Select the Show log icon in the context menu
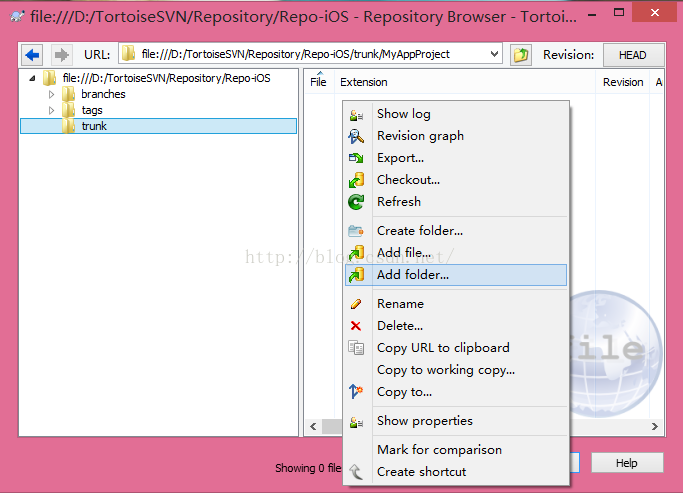 pos(356,115)
